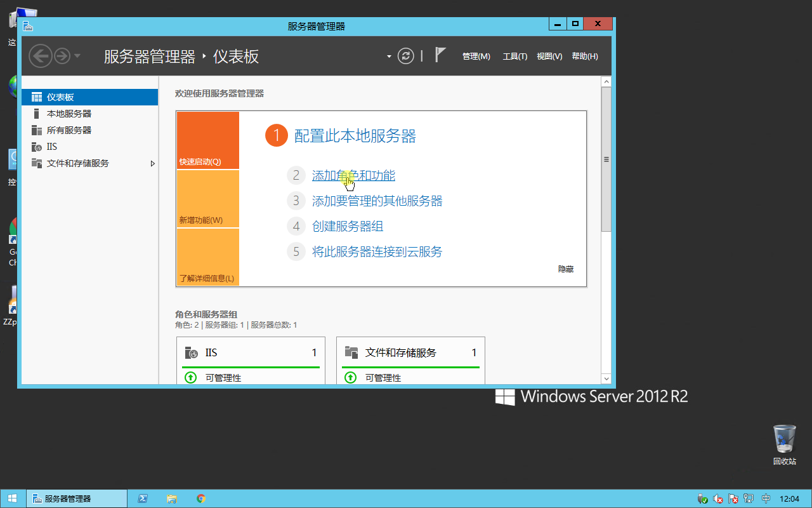Click 添加要管理的其他服务器 link

tap(377, 201)
